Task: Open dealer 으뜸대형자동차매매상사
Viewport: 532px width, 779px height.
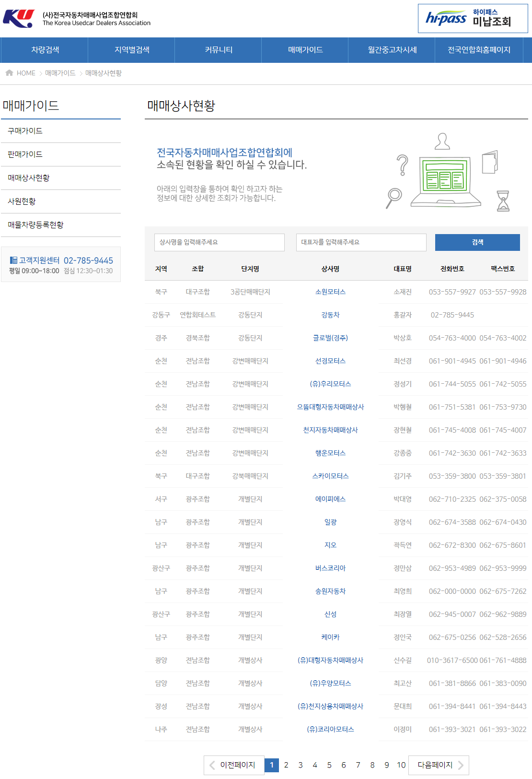Action: [x=330, y=407]
